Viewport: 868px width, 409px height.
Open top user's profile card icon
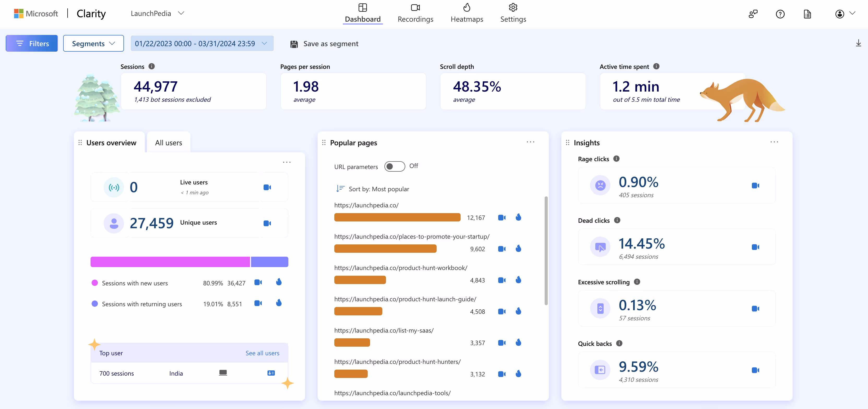point(271,373)
